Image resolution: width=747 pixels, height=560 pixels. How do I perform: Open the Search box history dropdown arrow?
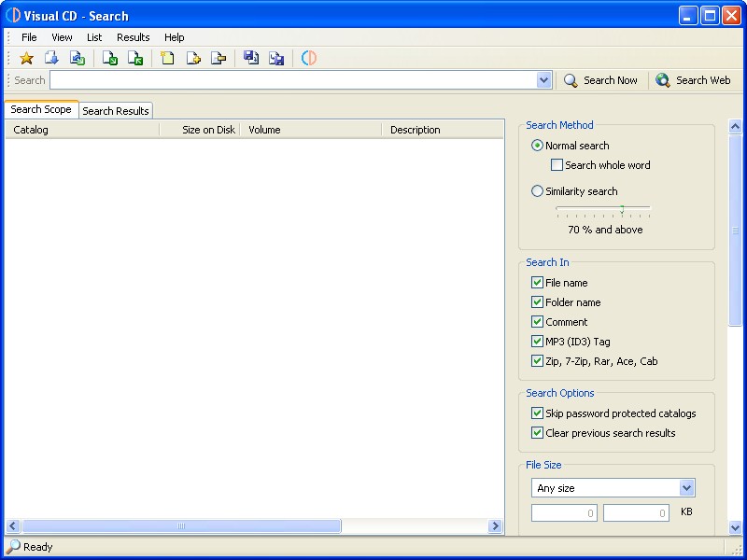pyautogui.click(x=543, y=80)
